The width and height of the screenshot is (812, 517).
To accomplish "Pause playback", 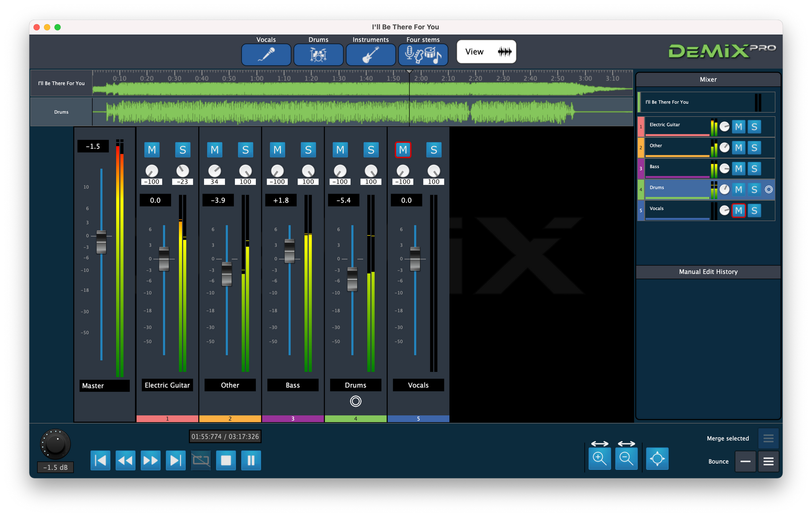I will tap(251, 460).
